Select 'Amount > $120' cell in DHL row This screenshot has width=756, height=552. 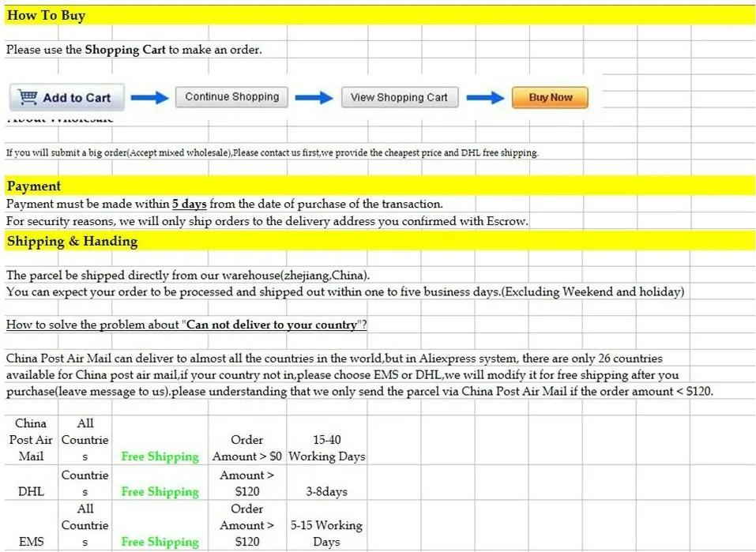click(x=247, y=483)
